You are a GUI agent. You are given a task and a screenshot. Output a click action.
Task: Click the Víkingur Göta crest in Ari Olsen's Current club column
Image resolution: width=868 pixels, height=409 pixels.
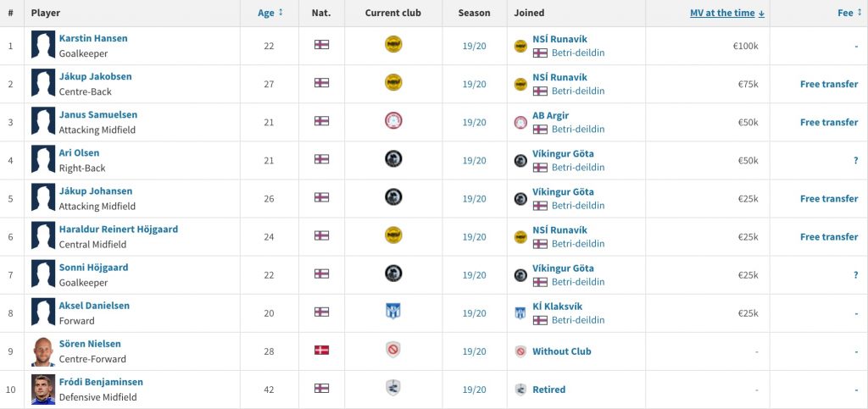click(x=393, y=158)
